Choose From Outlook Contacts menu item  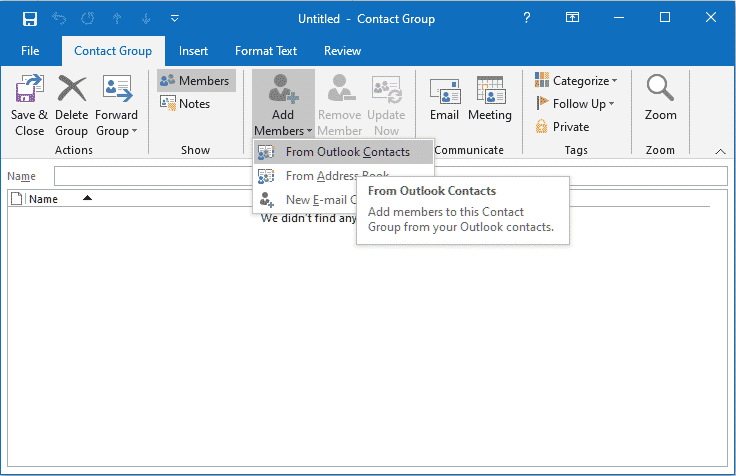343,152
